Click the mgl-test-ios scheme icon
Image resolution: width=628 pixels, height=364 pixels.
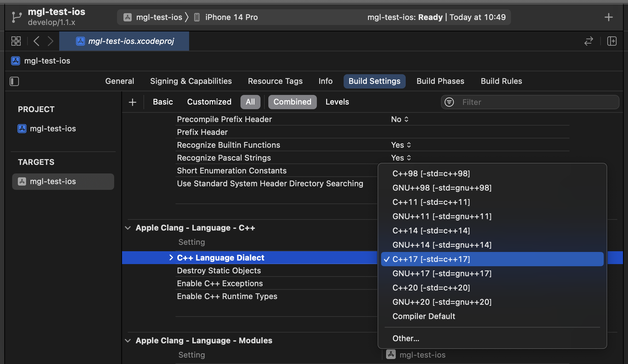[x=127, y=17]
